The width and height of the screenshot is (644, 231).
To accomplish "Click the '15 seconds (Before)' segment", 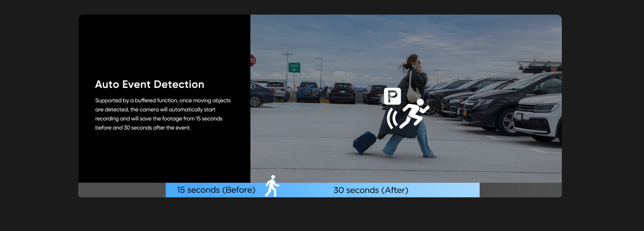I will (x=216, y=190).
